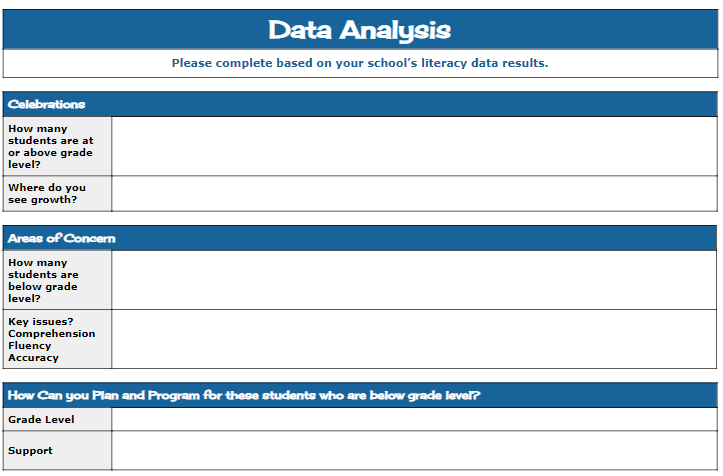Focus the Key issues answer field
This screenshot has height=476, width=723.
click(414, 339)
